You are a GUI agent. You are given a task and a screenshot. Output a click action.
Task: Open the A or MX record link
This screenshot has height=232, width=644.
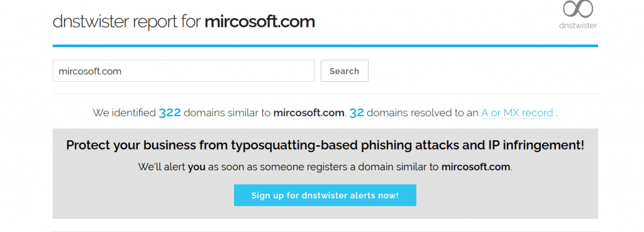pyautogui.click(x=517, y=113)
